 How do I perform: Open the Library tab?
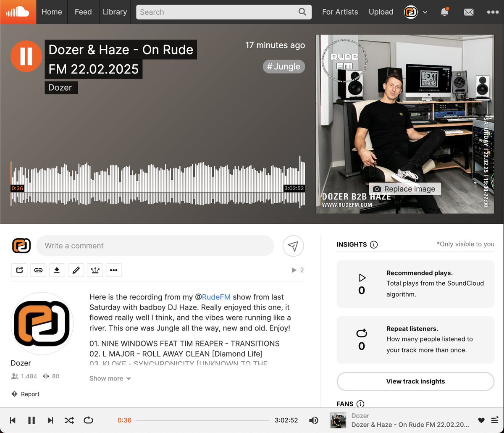click(x=115, y=12)
